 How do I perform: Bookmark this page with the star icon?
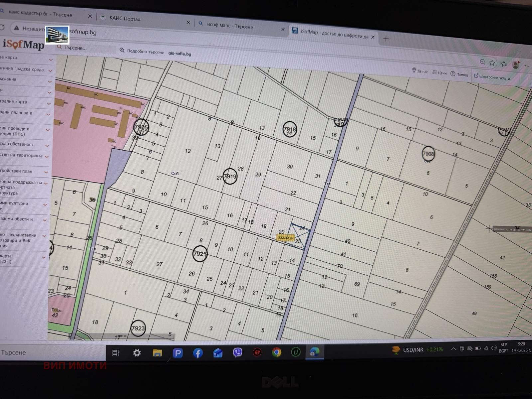click(492, 63)
